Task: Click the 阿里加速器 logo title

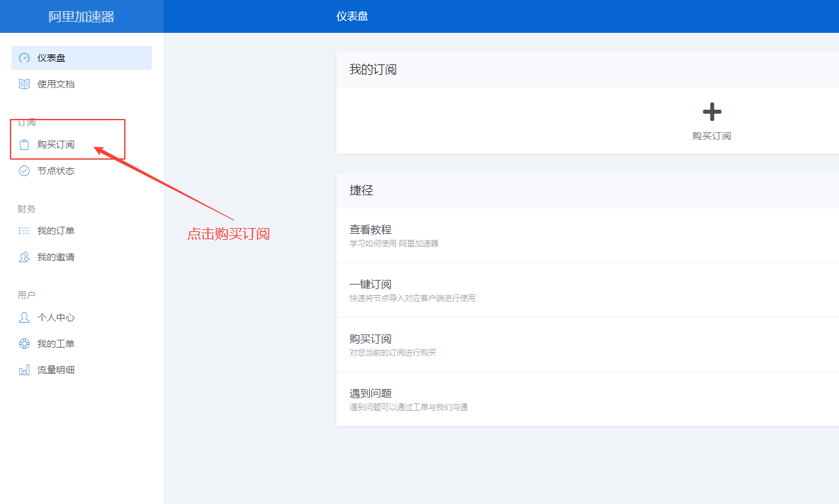Action: tap(81, 16)
